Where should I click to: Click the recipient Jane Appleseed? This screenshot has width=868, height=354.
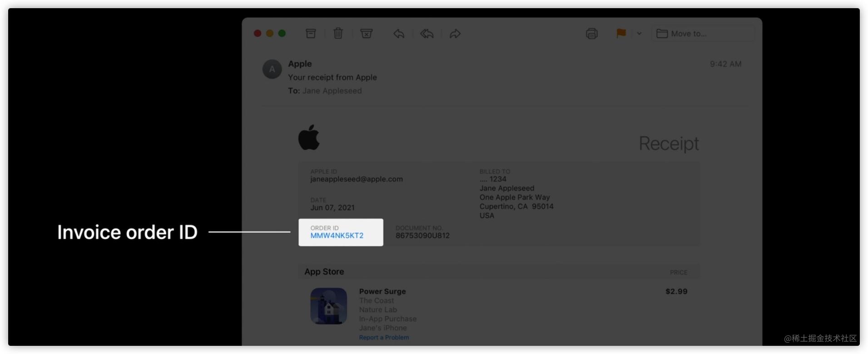pos(332,91)
